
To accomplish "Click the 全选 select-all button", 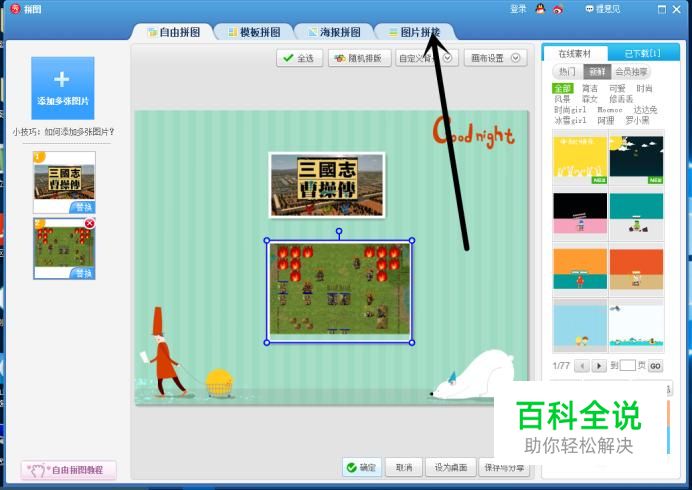I will click(300, 58).
